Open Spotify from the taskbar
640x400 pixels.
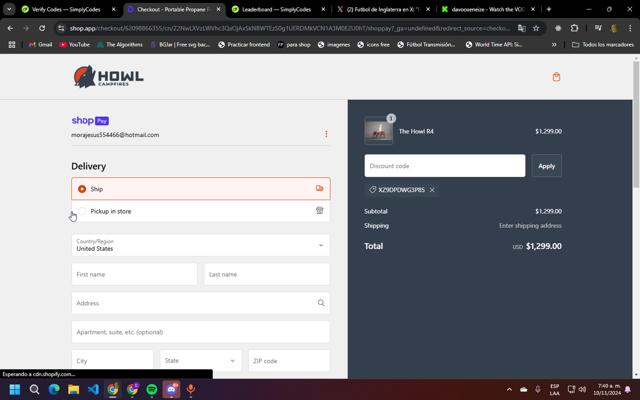[x=152, y=389]
